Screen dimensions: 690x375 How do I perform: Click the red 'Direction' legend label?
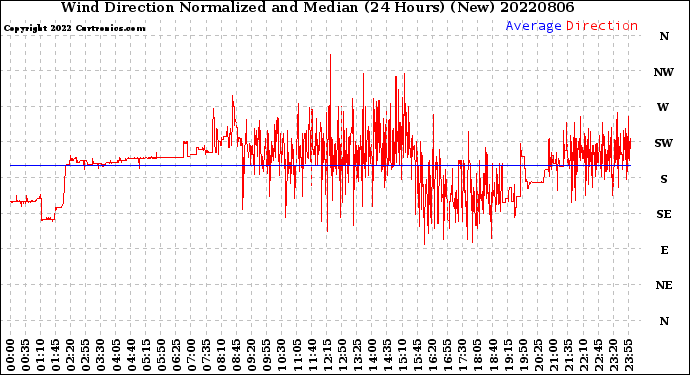coord(602,26)
